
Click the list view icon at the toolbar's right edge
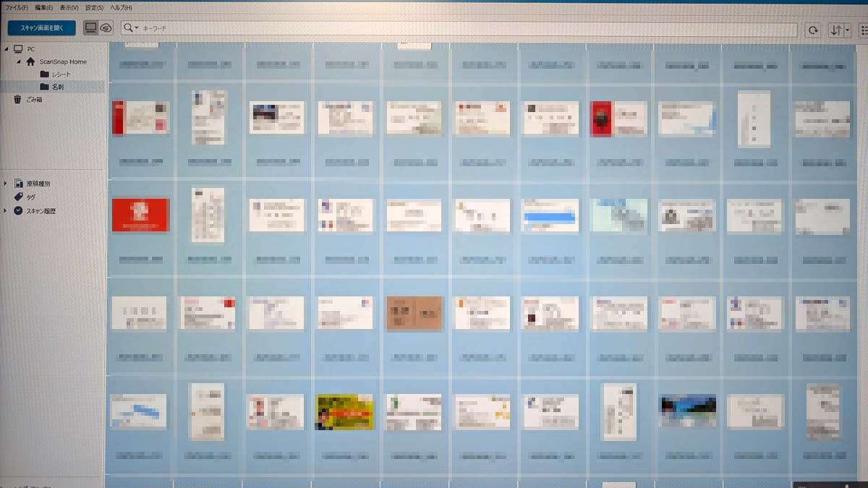[x=864, y=30]
